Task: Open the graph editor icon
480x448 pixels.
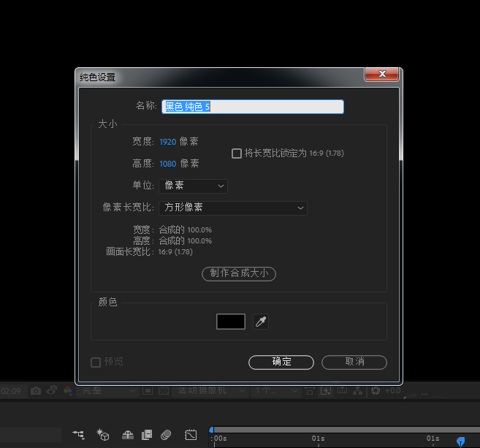Action: coord(191,435)
